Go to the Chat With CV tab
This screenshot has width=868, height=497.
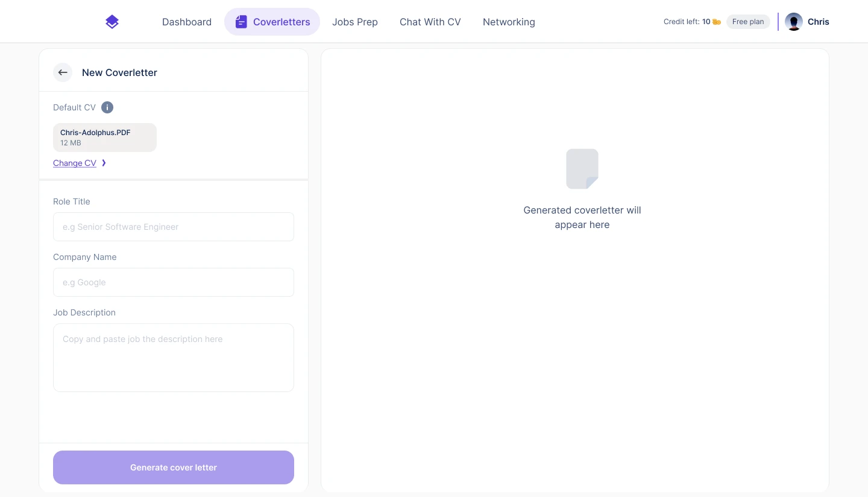[x=430, y=22]
